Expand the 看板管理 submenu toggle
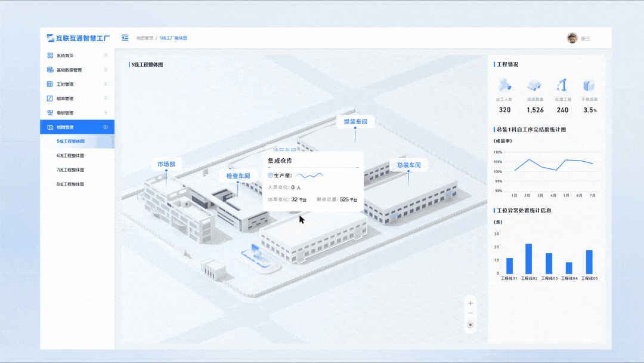This screenshot has width=644, height=363. [x=106, y=113]
